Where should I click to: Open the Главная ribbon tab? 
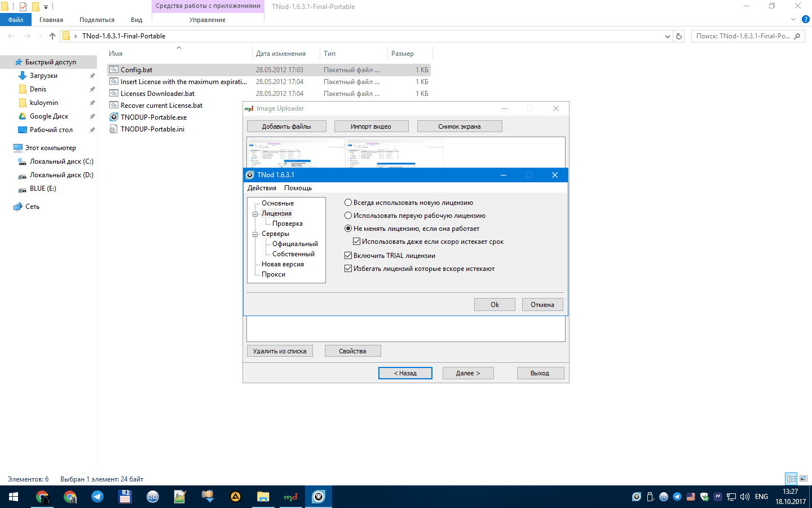(x=51, y=20)
